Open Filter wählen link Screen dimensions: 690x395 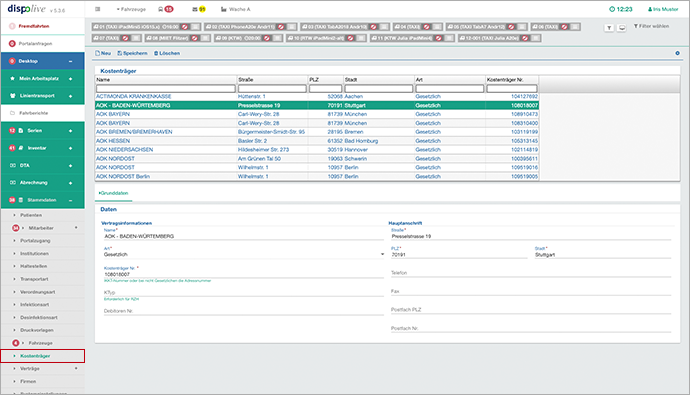pyautogui.click(x=651, y=26)
